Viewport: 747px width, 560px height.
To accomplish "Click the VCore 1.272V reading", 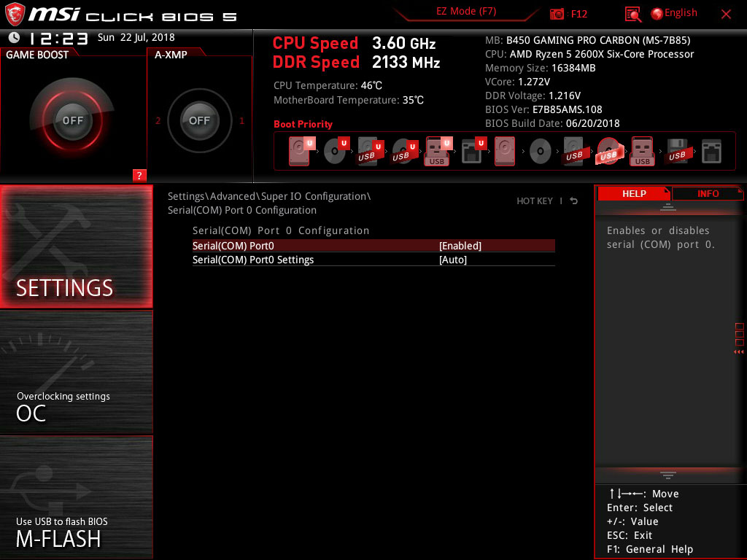I will click(x=517, y=82).
